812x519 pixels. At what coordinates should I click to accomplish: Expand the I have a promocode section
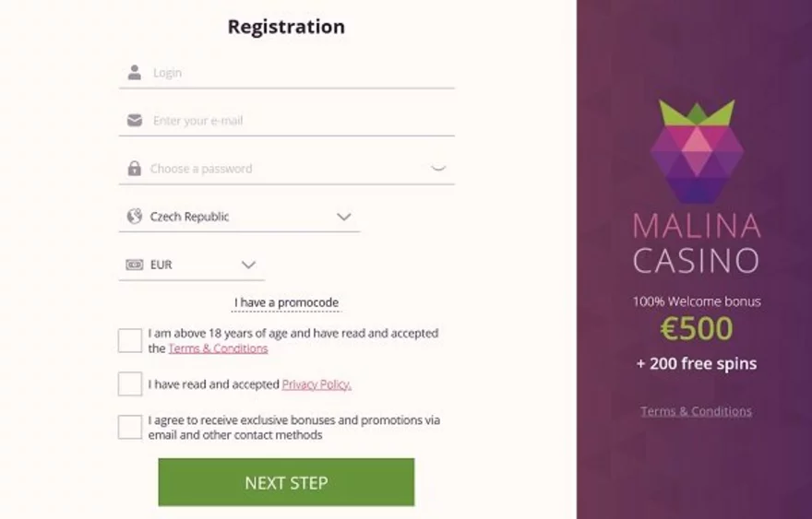click(286, 302)
